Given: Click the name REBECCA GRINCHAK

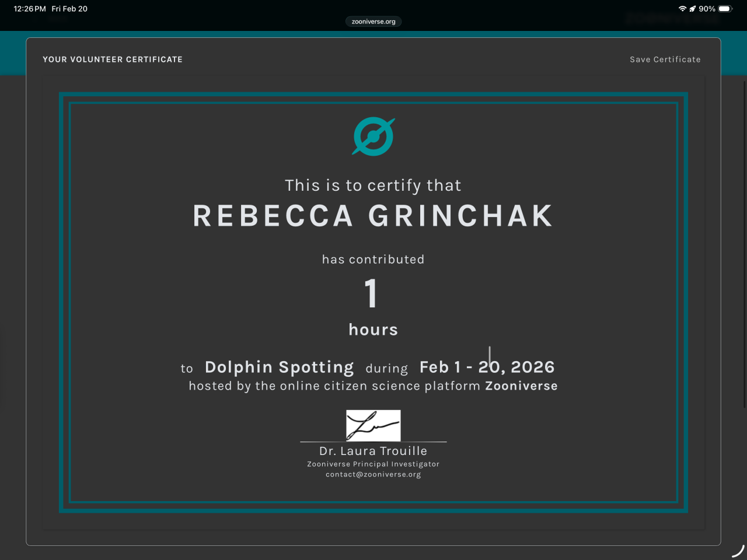Looking at the screenshot, I should [x=373, y=216].
